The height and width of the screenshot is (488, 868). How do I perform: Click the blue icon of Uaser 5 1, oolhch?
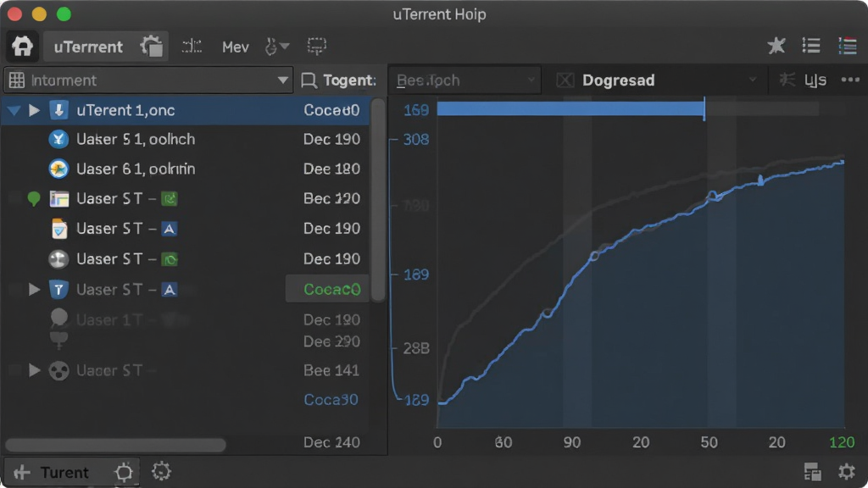click(x=58, y=139)
